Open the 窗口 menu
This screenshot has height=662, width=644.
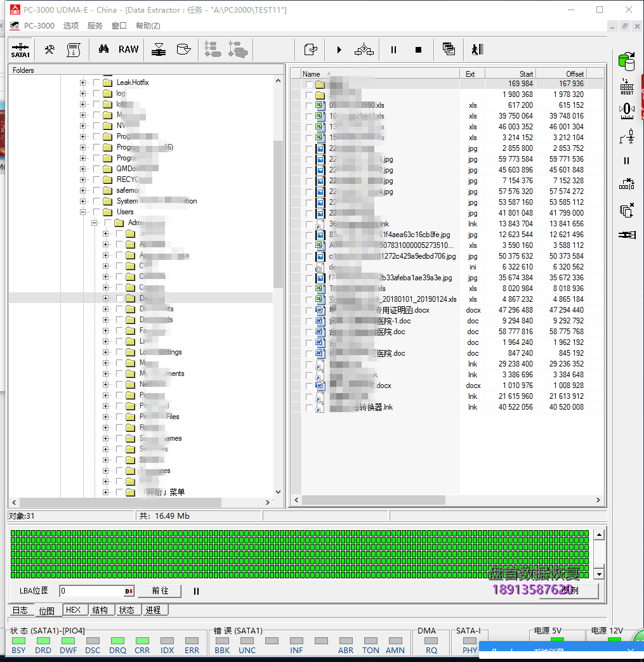(x=119, y=26)
